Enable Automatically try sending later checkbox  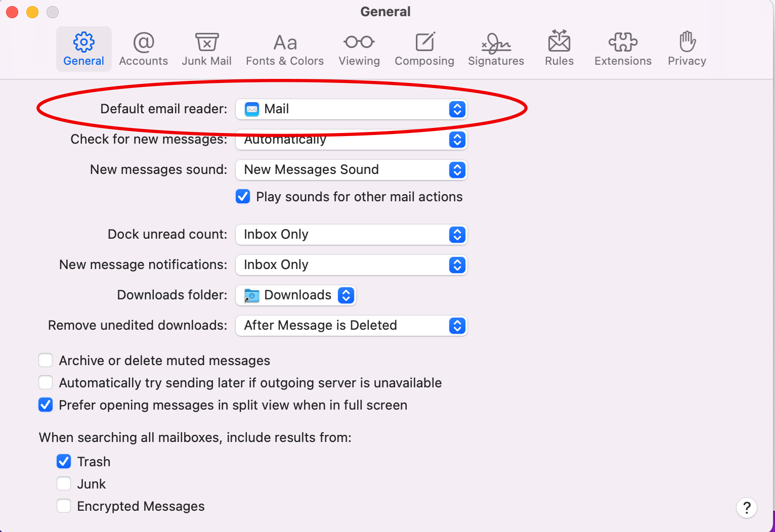46,382
